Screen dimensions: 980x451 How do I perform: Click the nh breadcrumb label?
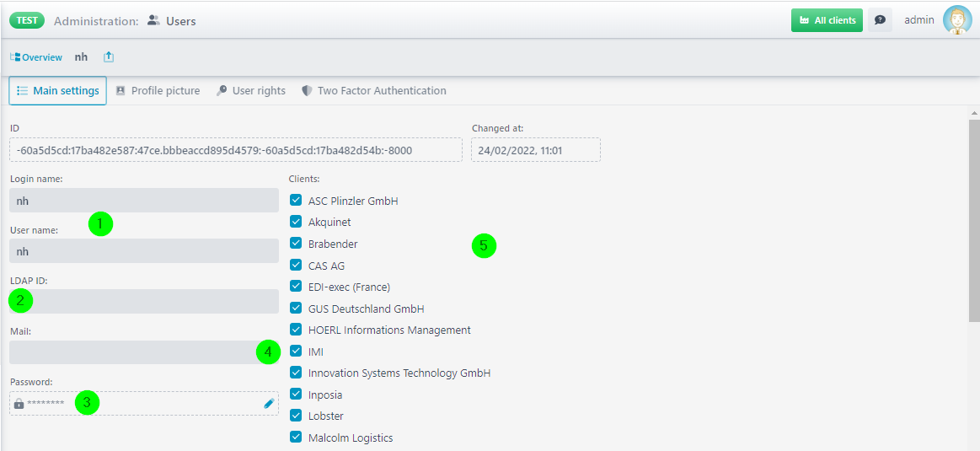(81, 57)
